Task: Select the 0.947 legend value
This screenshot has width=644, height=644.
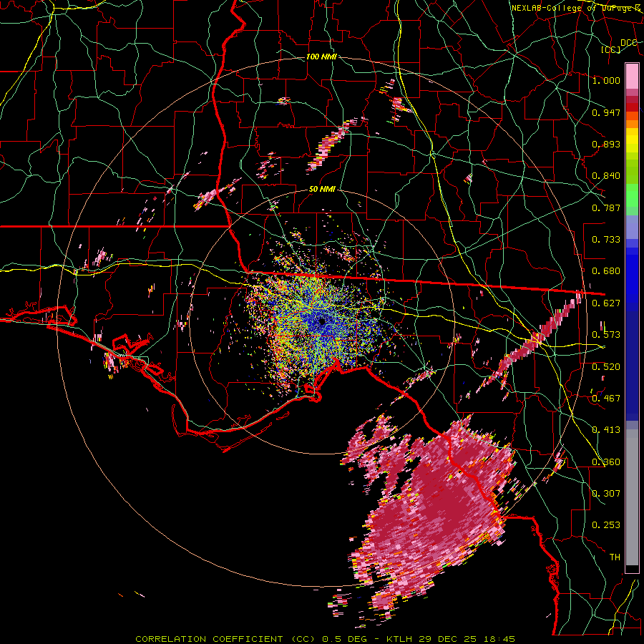Action: (x=606, y=112)
